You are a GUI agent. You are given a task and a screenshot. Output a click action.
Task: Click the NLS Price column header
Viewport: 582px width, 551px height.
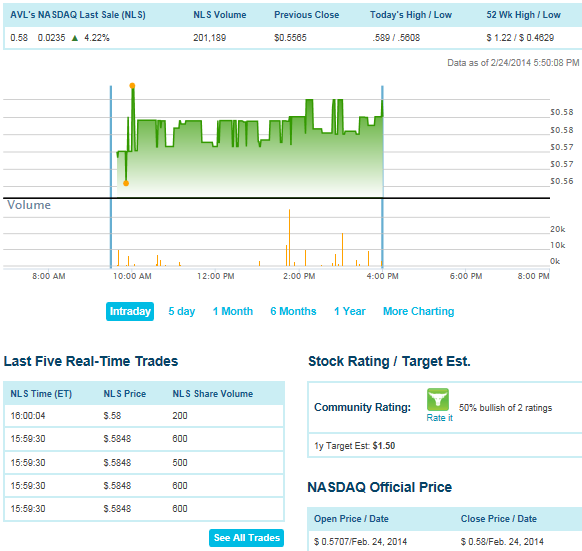124,394
